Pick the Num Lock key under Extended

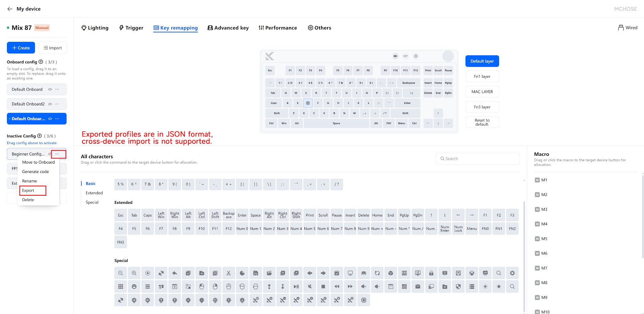pyautogui.click(x=458, y=229)
